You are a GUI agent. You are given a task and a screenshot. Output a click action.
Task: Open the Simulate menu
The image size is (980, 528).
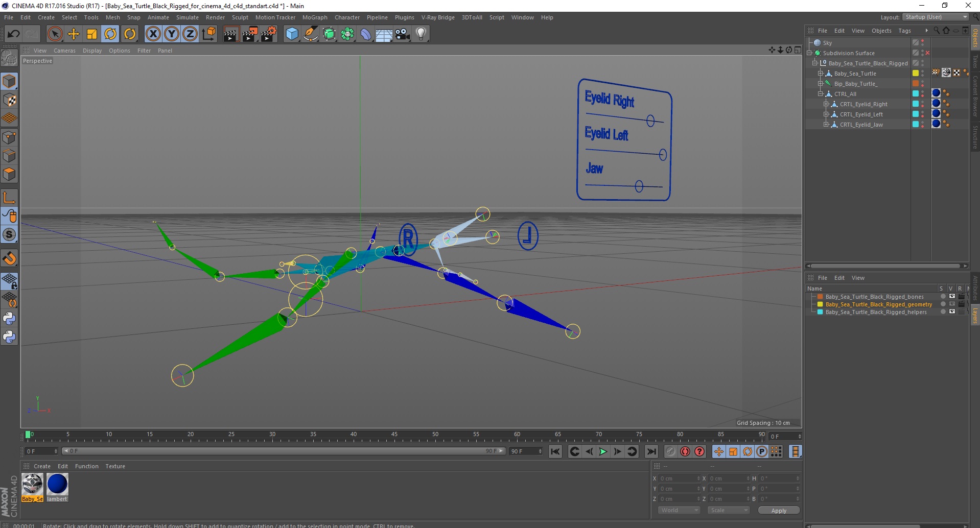pyautogui.click(x=188, y=17)
